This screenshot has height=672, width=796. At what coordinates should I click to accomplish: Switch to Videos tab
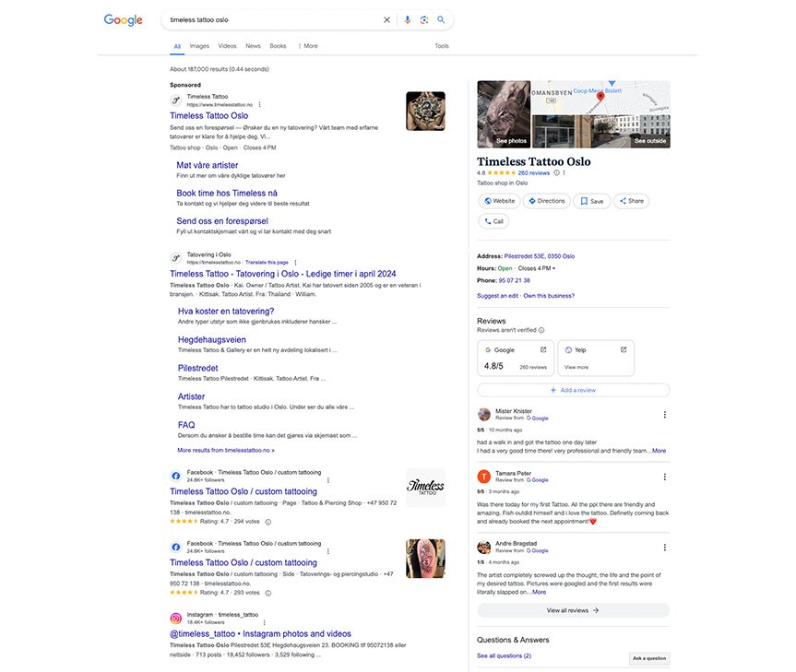(228, 46)
